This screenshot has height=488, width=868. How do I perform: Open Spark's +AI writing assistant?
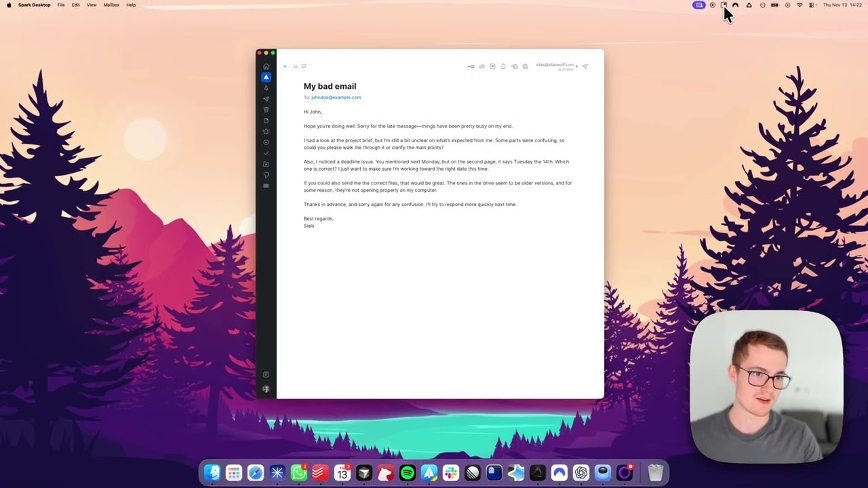pyautogui.click(x=471, y=66)
